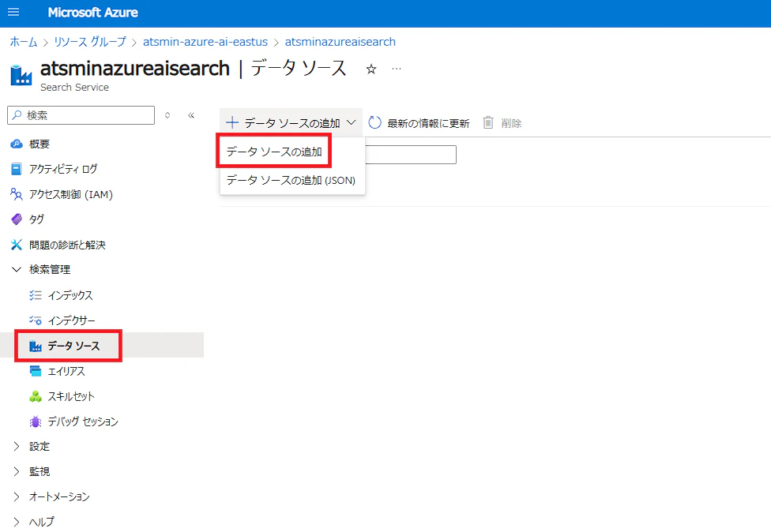771x532 pixels.
Task: Go to ホーム breadcrumb
Action: tap(24, 42)
